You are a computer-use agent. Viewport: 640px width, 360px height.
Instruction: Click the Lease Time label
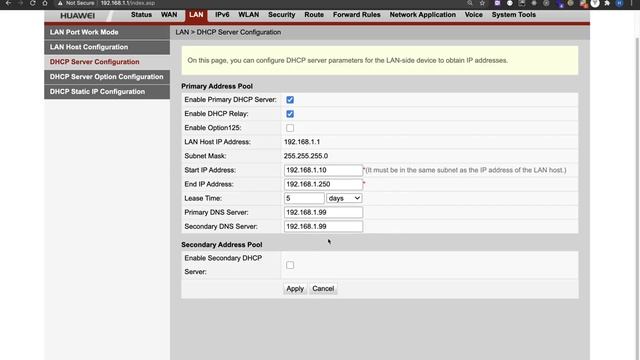pos(203,198)
